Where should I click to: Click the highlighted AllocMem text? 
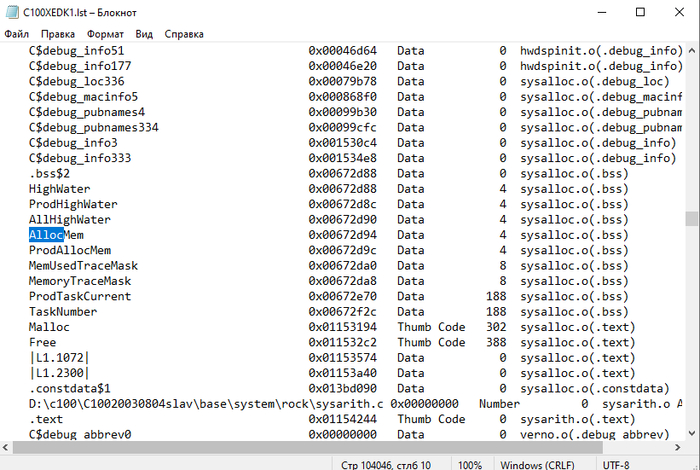pyautogui.click(x=46, y=235)
